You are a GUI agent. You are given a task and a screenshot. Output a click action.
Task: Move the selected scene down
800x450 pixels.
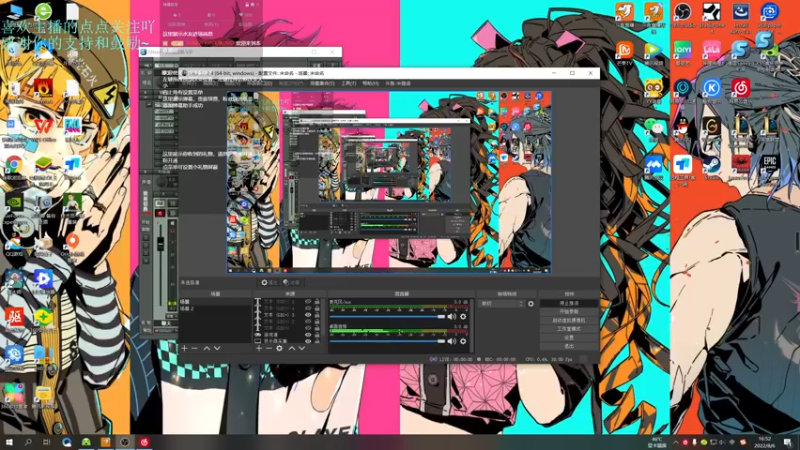click(x=217, y=348)
